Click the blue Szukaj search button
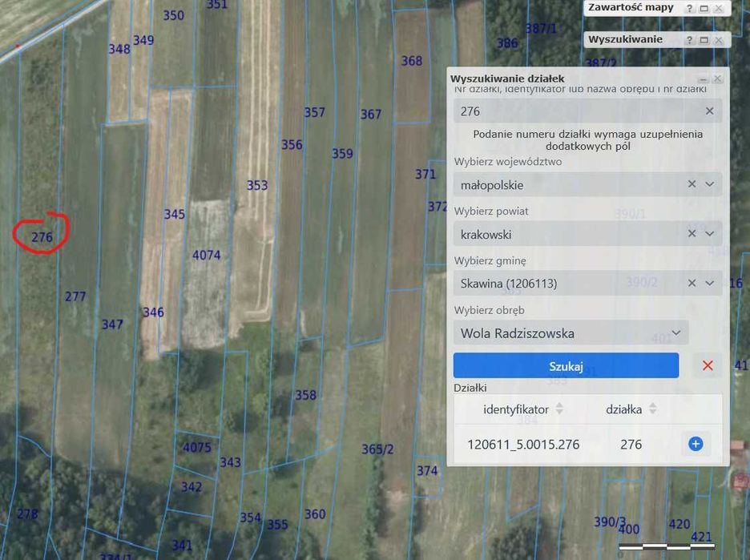The height and width of the screenshot is (560, 750). coord(566,366)
